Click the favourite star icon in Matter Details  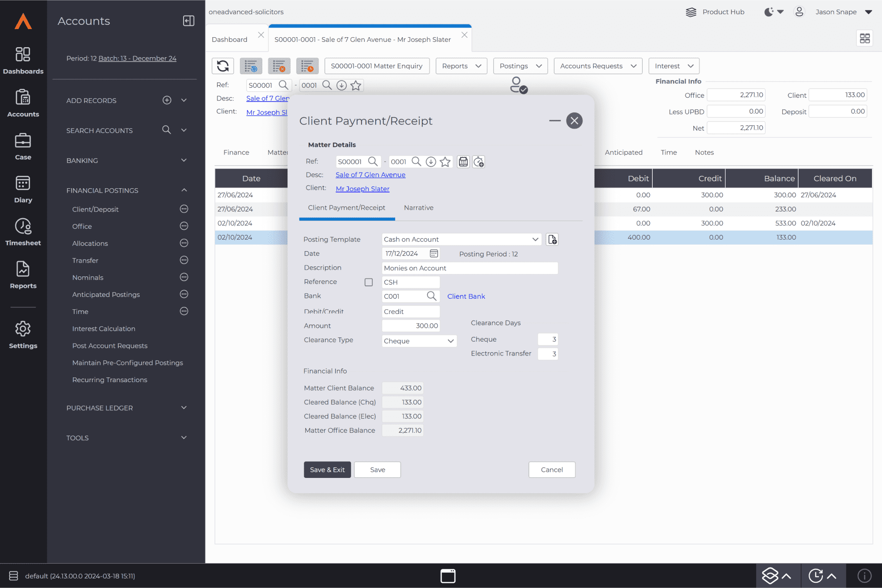click(x=445, y=162)
